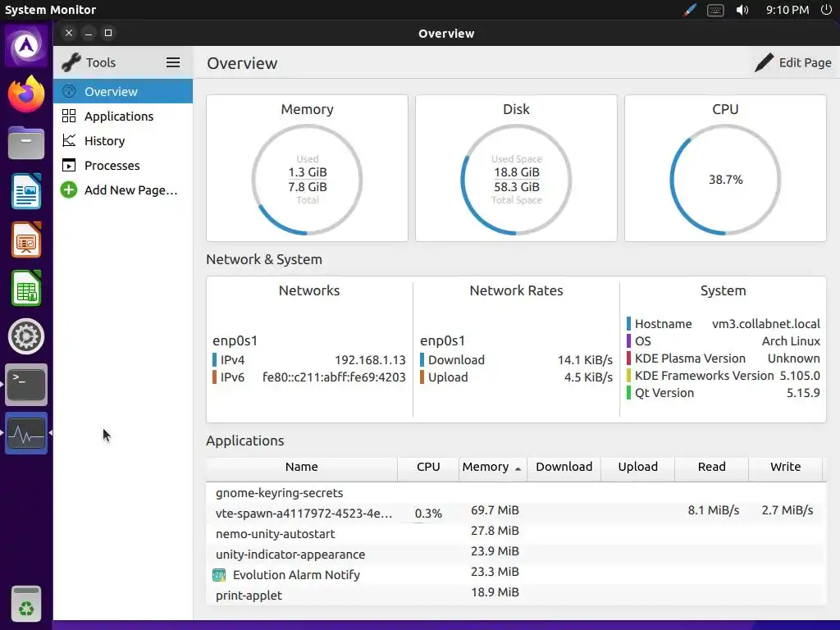Sort applications by Download column
This screenshot has height=630, width=840.
coord(564,467)
